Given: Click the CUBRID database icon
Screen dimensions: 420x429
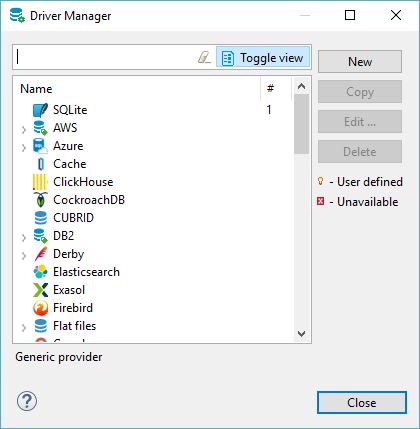Looking at the screenshot, I should click(40, 218).
